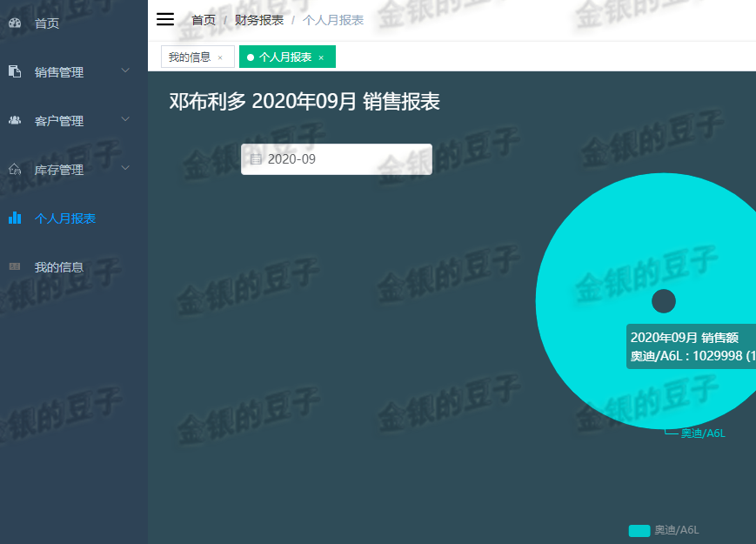Viewport: 756px width, 544px height.
Task: Expand the 客户管理 submenu chevron
Action: point(124,120)
